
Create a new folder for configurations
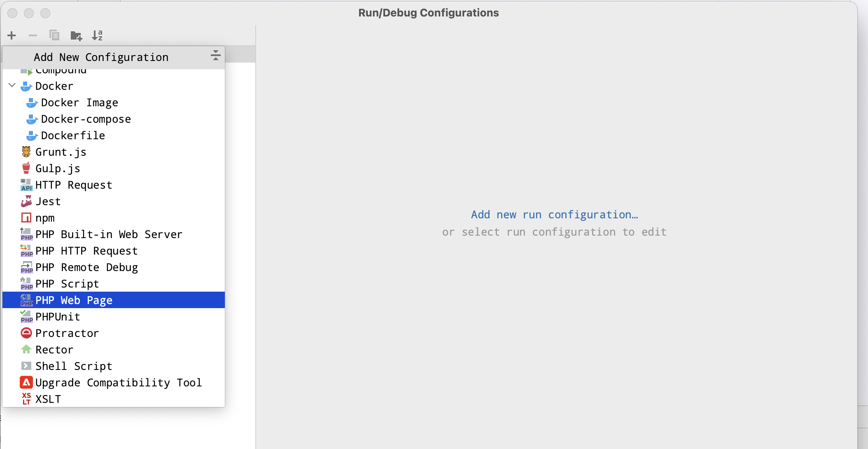76,35
